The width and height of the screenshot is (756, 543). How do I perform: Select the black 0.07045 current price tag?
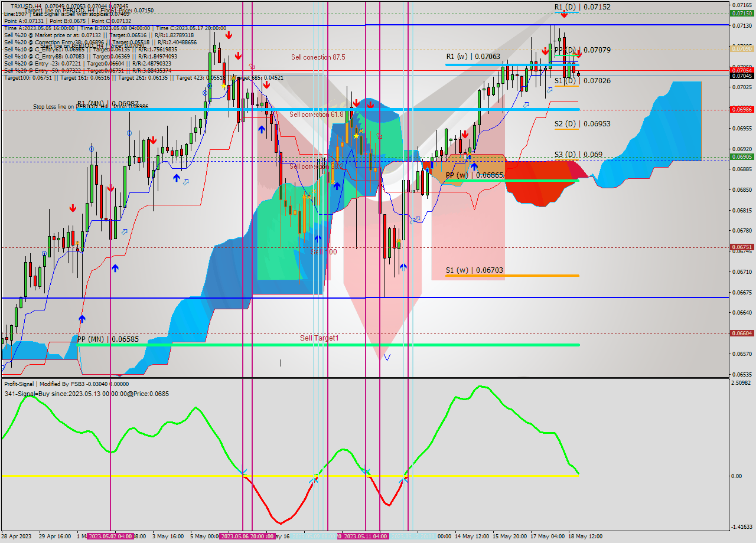(x=741, y=76)
